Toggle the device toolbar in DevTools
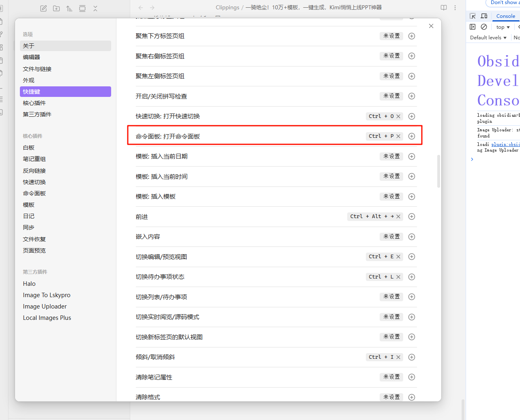Viewport: 520px width, 420px height. pyautogui.click(x=484, y=16)
